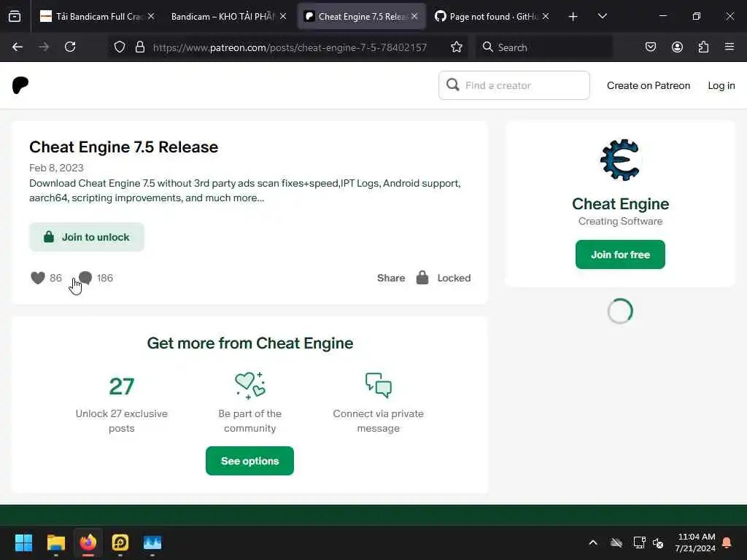Image resolution: width=747 pixels, height=560 pixels.
Task: Close the Tải Bandicam Full Crack tab
Action: 151,17
